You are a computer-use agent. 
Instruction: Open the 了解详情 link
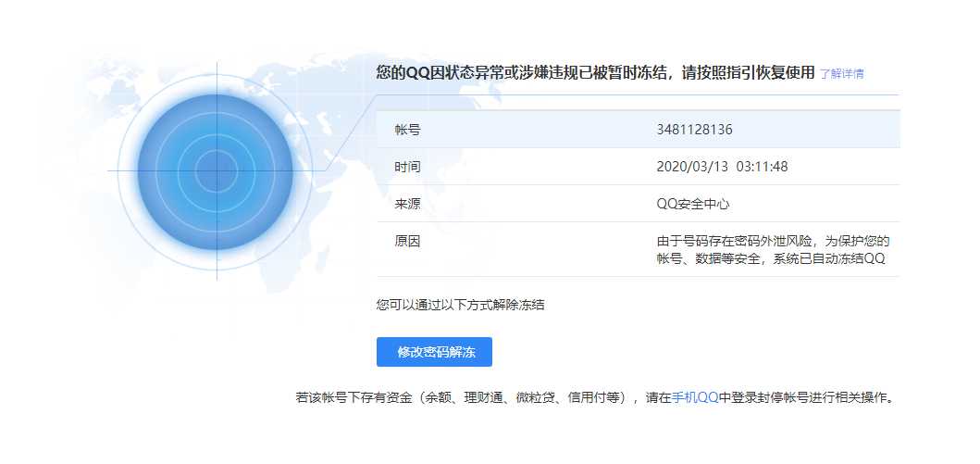tap(842, 74)
